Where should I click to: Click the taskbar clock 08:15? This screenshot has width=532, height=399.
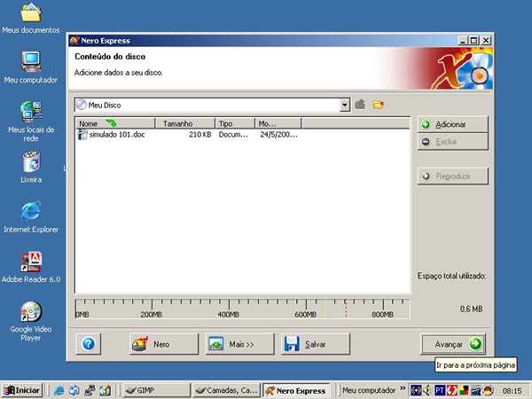pos(512,391)
